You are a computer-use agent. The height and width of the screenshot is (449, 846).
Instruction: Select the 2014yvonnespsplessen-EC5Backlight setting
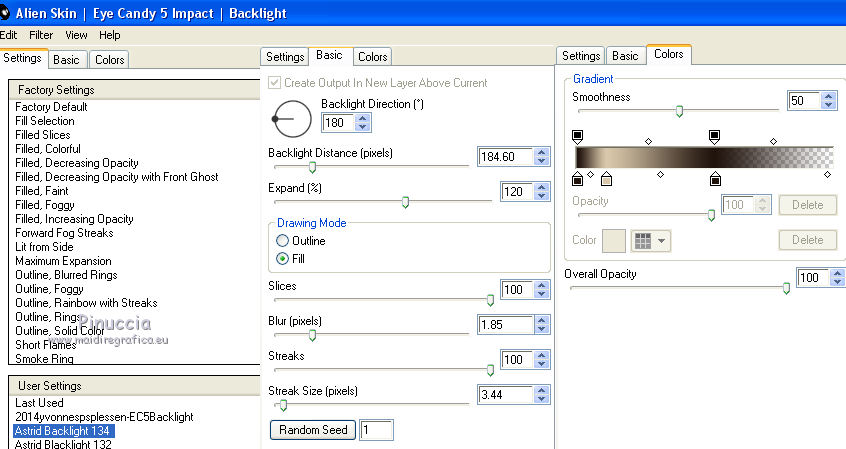pyautogui.click(x=104, y=417)
